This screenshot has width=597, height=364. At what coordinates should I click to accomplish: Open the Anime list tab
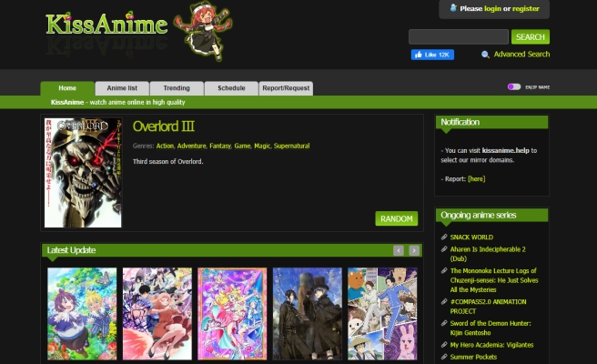pos(122,88)
